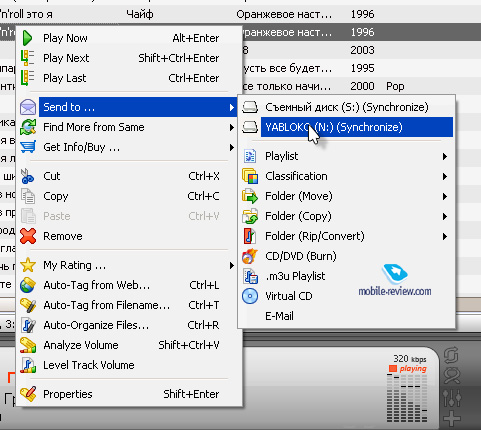This screenshot has height=430, width=481.
Task: Select the grayed Paste menu entry
Action: pyautogui.click(x=129, y=216)
